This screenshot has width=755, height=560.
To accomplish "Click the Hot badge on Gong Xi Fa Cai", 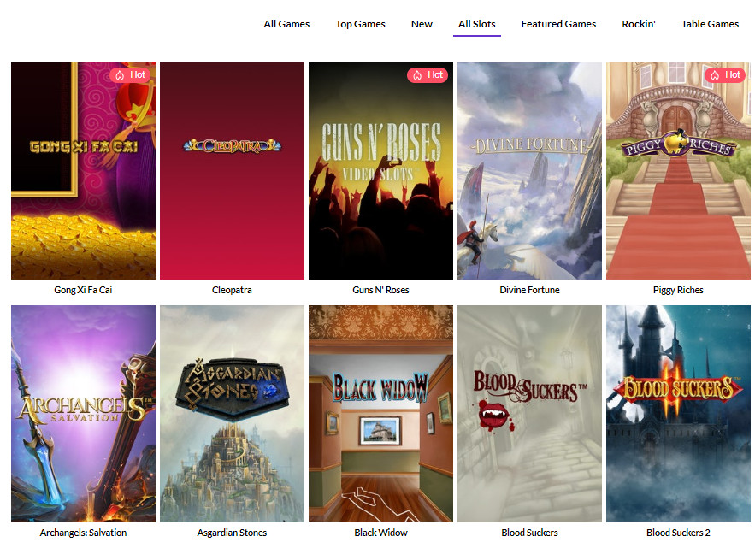I will [x=130, y=74].
